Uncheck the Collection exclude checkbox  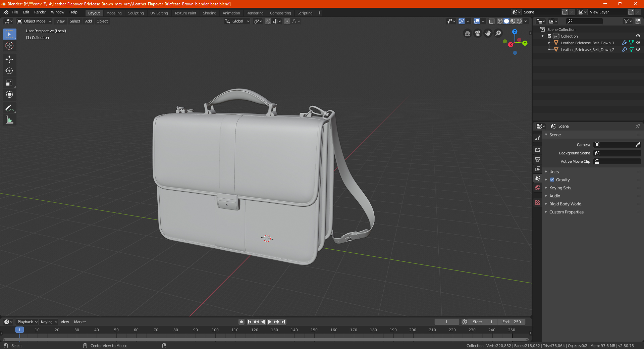549,36
